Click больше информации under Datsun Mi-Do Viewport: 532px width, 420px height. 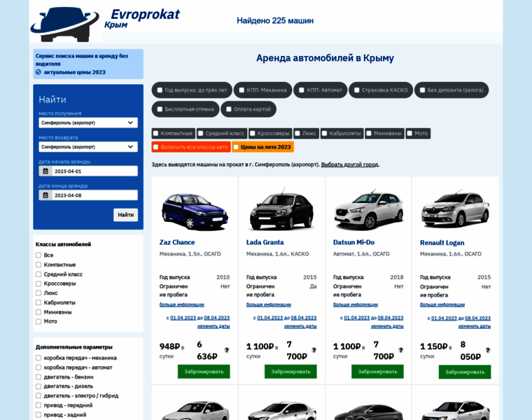click(356, 304)
